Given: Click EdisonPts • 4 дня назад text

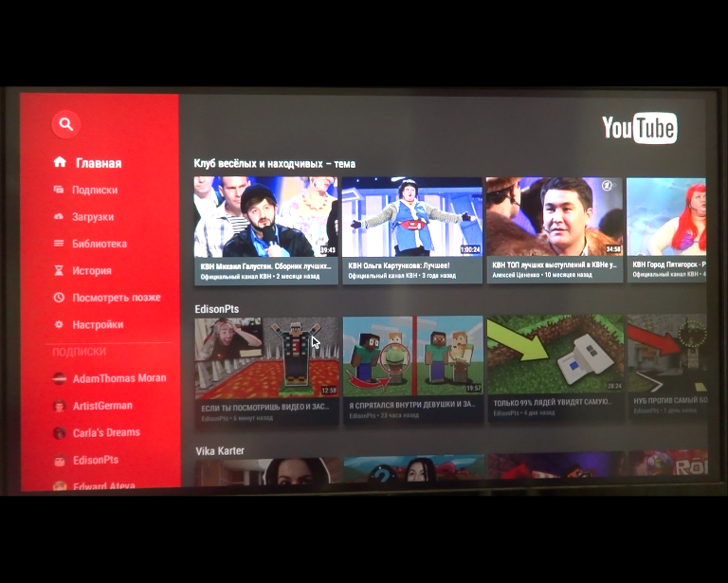Looking at the screenshot, I should [523, 412].
